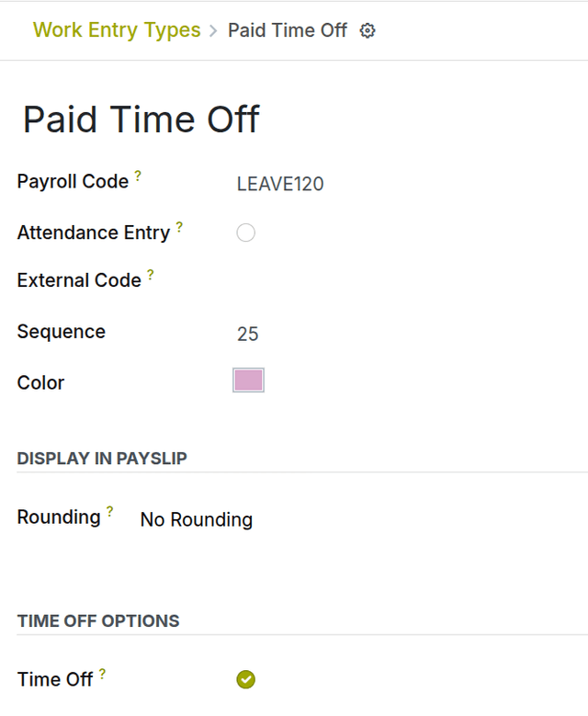Click the External Code help question mark
The height and width of the screenshot is (716, 588).
pyautogui.click(x=151, y=273)
